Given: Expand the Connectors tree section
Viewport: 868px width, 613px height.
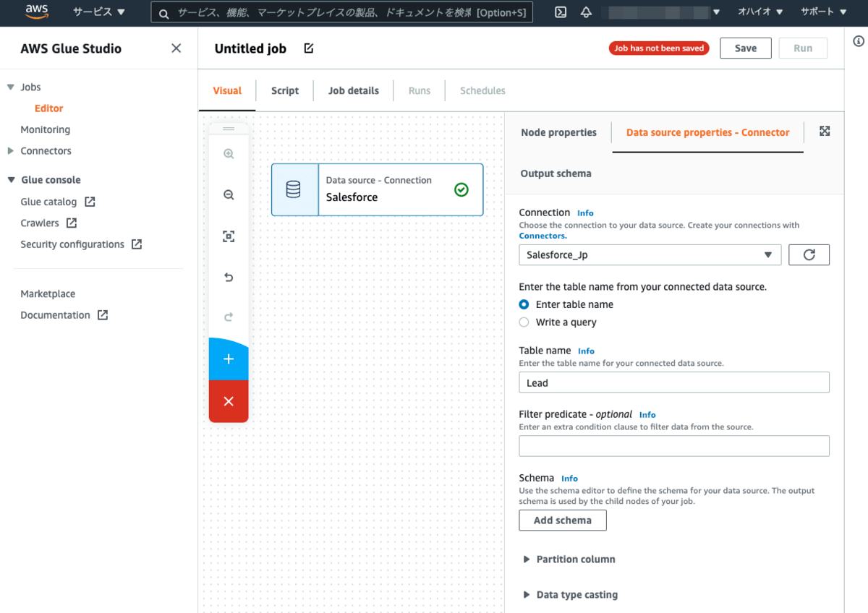Looking at the screenshot, I should (x=11, y=151).
